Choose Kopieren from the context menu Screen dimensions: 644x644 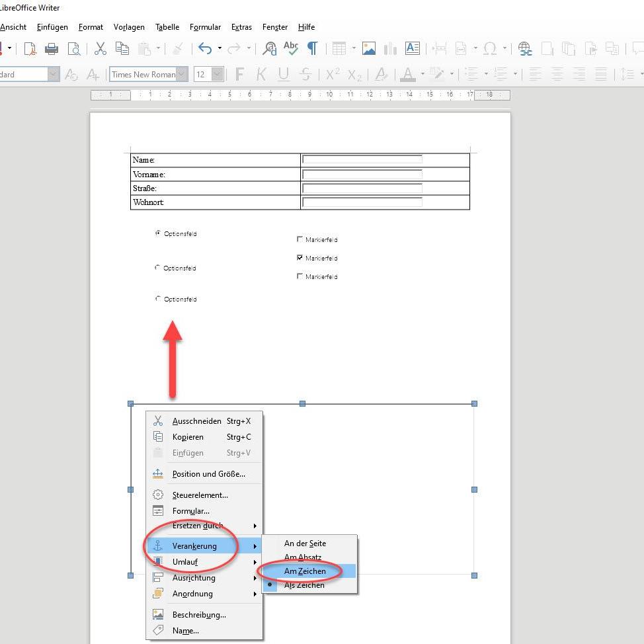pos(204,437)
